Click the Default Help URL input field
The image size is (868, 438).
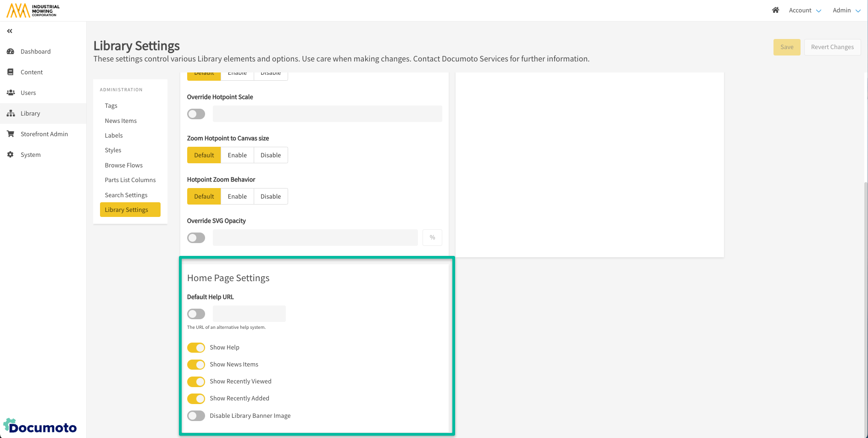click(x=249, y=314)
